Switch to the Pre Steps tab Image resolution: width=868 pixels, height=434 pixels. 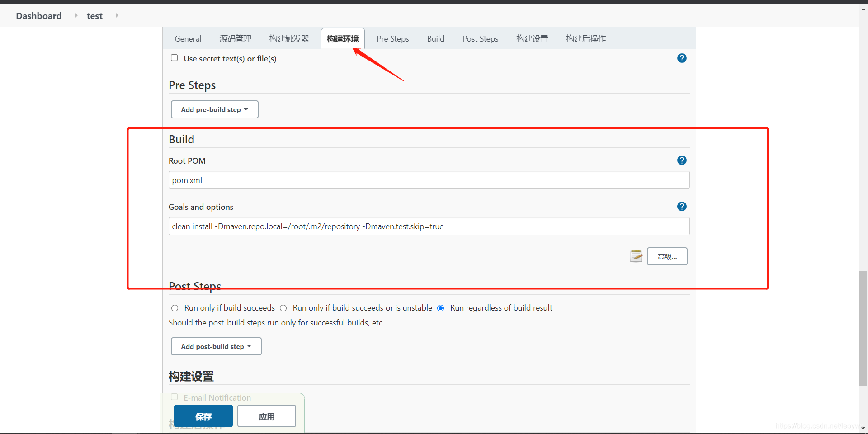(x=393, y=39)
